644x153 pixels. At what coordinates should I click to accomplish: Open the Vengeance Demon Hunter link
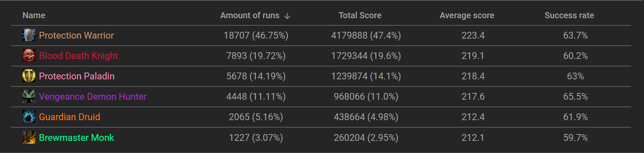pyautogui.click(x=93, y=97)
